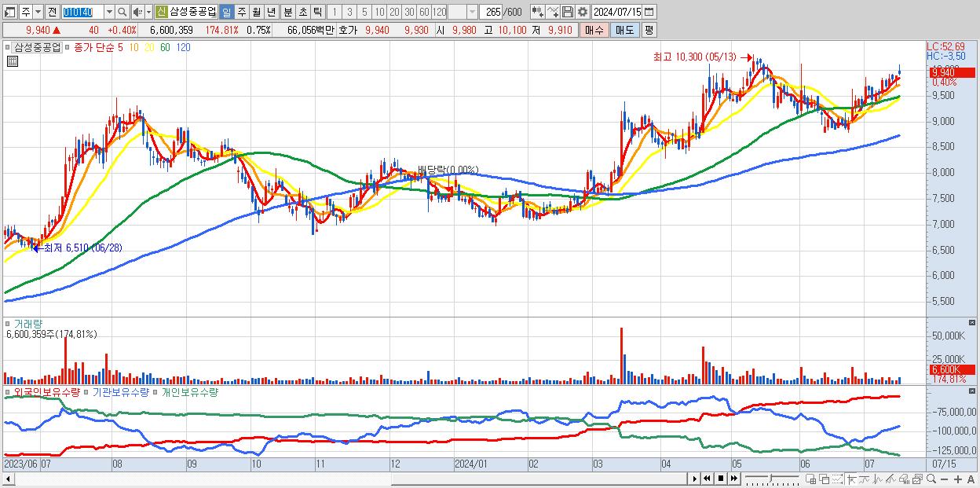
Task: Choose interval 10
Action: click(x=379, y=13)
